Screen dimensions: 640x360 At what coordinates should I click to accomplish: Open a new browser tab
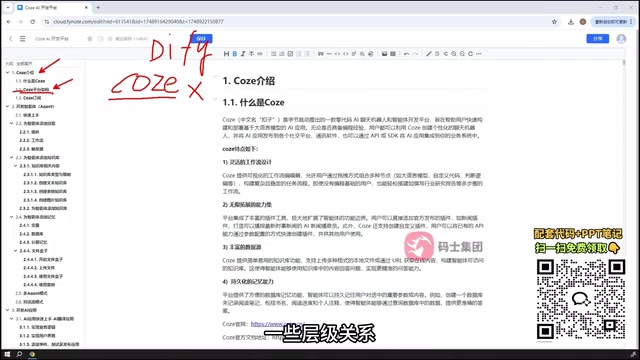click(98, 7)
